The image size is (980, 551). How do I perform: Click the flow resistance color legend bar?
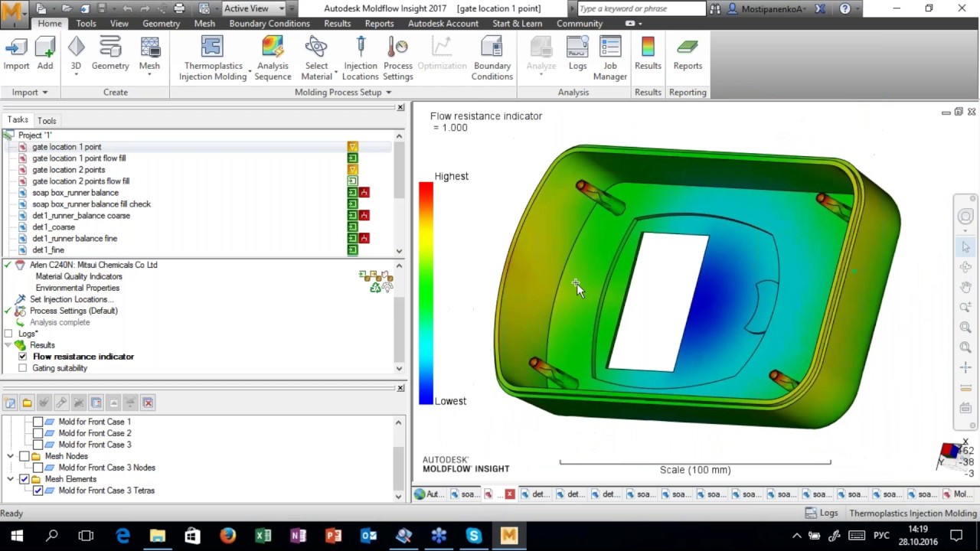click(x=426, y=292)
